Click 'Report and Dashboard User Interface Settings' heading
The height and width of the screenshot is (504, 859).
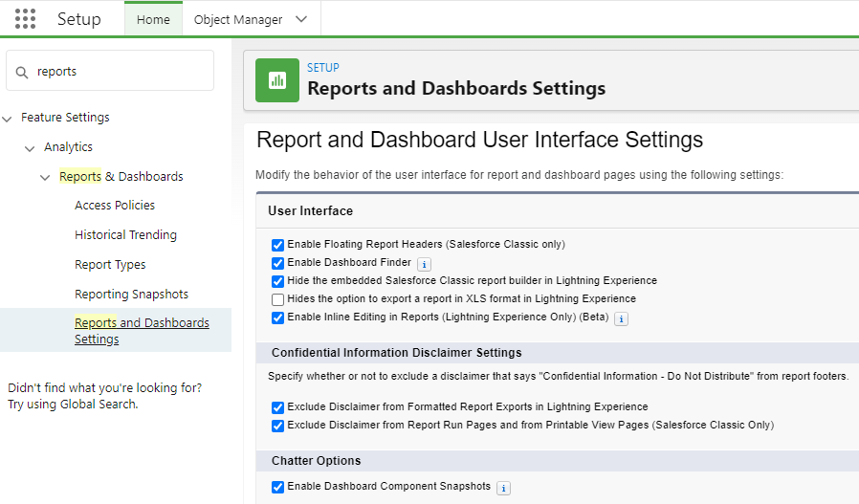click(479, 140)
